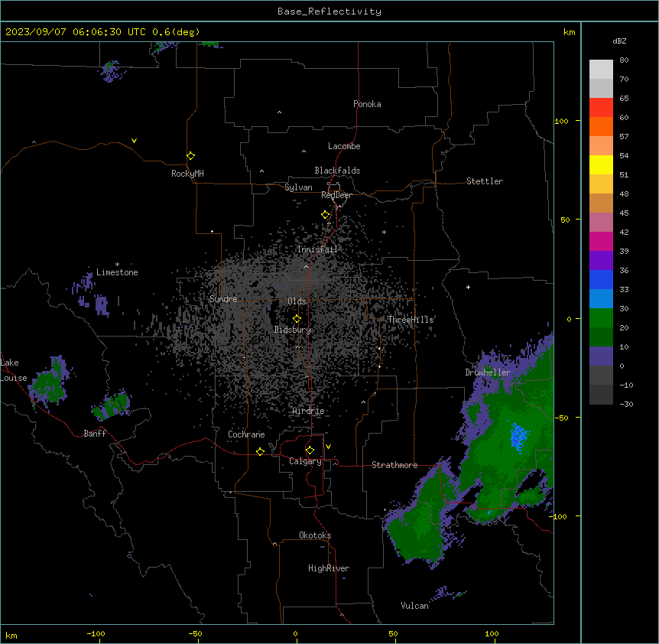The image size is (659, 644).
Task: Click the yellow V marker east of Calgary
Action: coord(328,447)
